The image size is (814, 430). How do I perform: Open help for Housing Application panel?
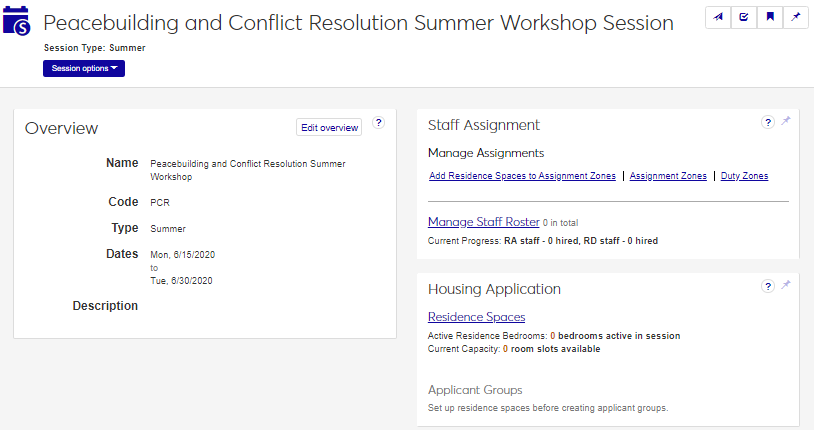(768, 286)
